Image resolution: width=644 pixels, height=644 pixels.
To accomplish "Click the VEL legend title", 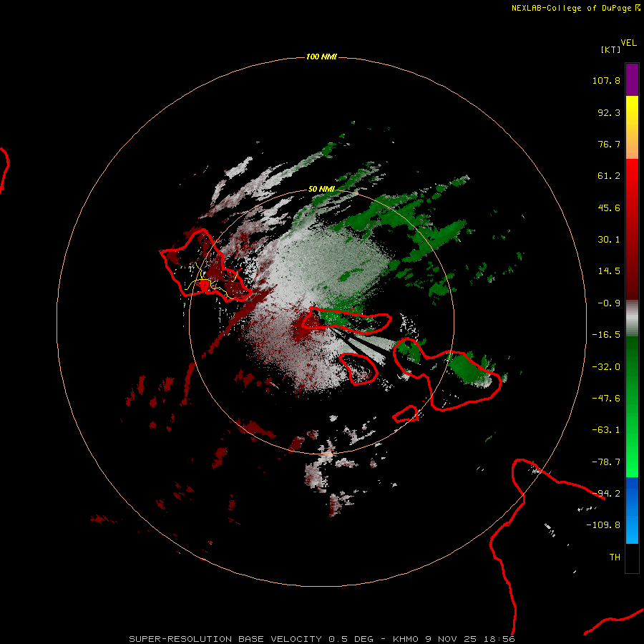I will [628, 42].
